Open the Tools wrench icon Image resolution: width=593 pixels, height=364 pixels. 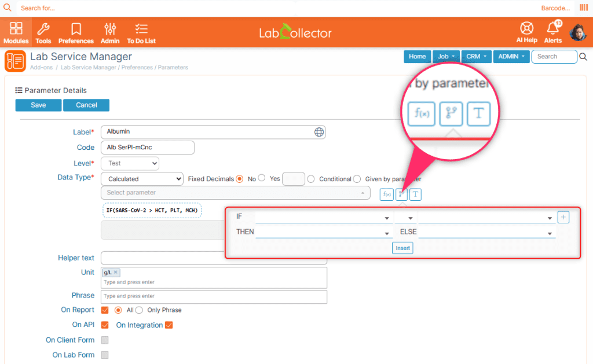point(43,28)
